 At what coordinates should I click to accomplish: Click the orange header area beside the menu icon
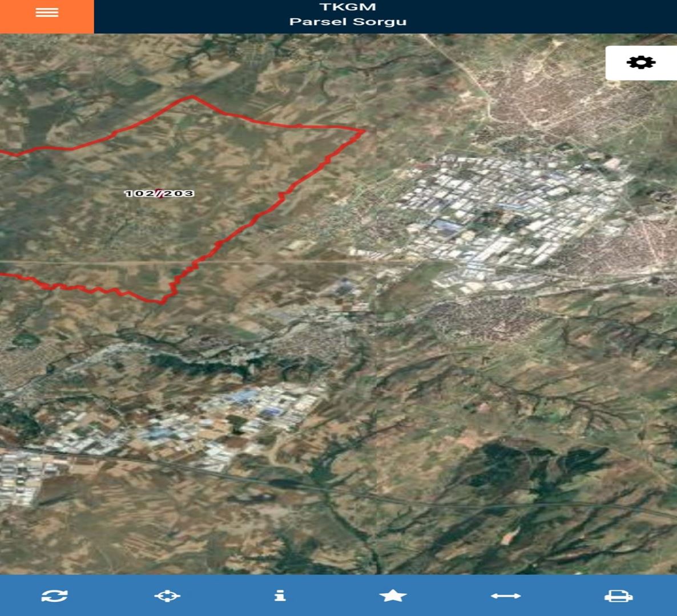(77, 16)
